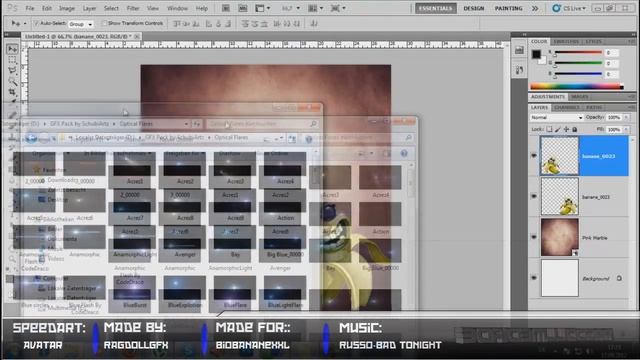
Task: Launch Mini Bridge from application bar
Action: pos(242,8)
